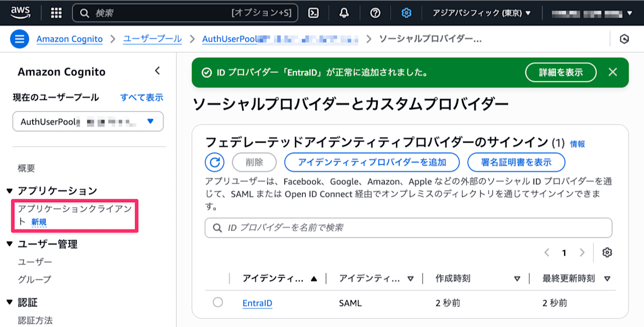This screenshot has width=644, height=327.
Task: Open the services grid menu
Action: point(56,13)
